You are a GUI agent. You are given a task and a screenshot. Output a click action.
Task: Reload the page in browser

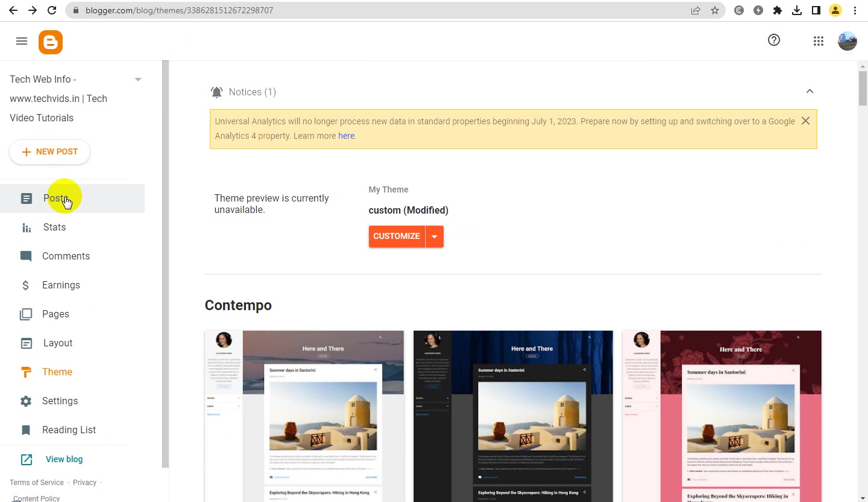pos(52,10)
